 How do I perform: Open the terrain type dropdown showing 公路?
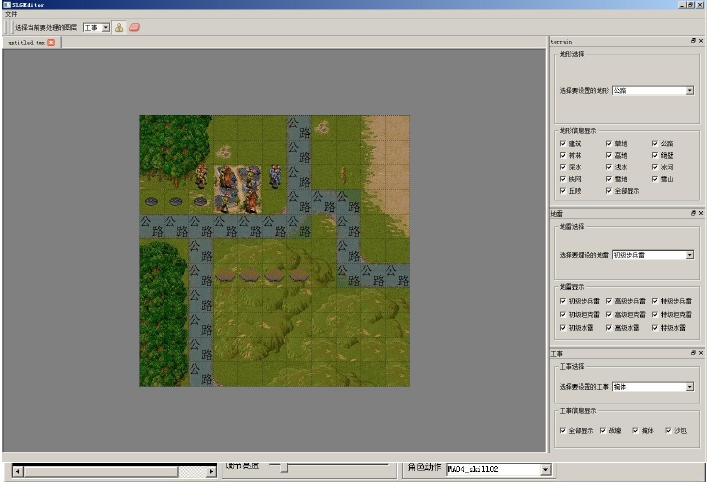pyautogui.click(x=653, y=90)
